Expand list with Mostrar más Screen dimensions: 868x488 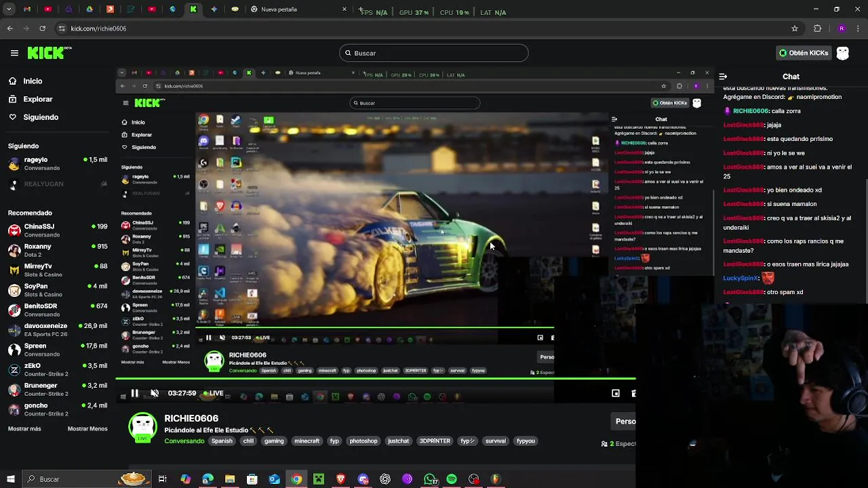coord(24,429)
